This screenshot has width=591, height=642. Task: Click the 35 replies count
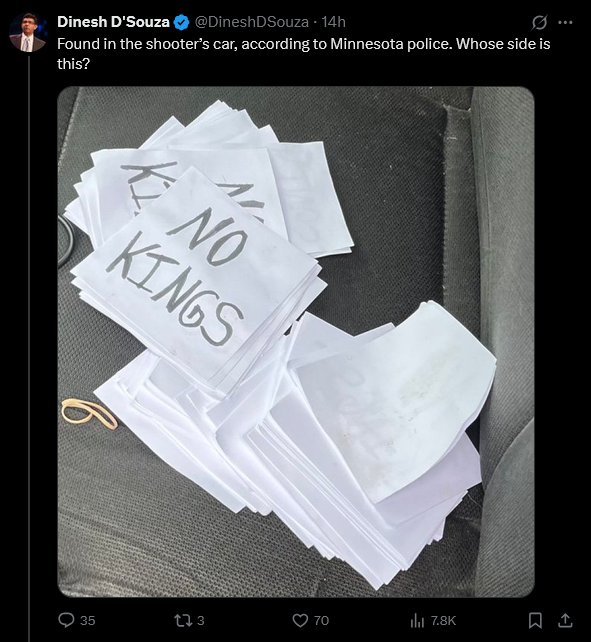point(88,621)
